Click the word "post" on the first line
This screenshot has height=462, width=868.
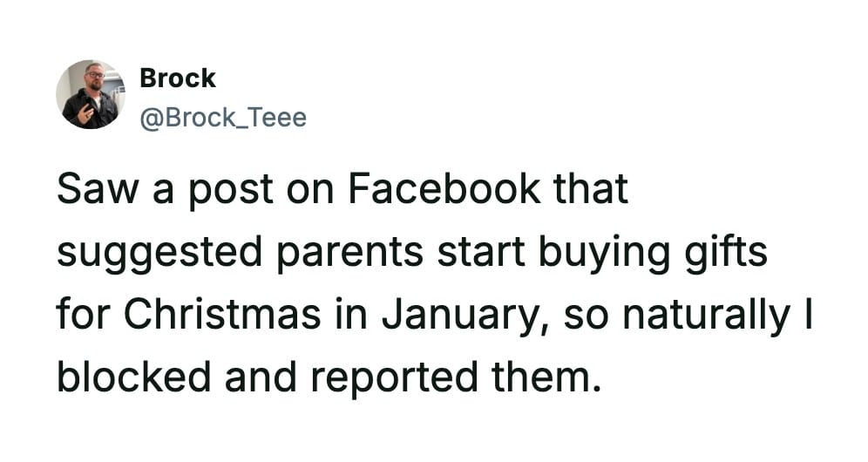pos(202,191)
